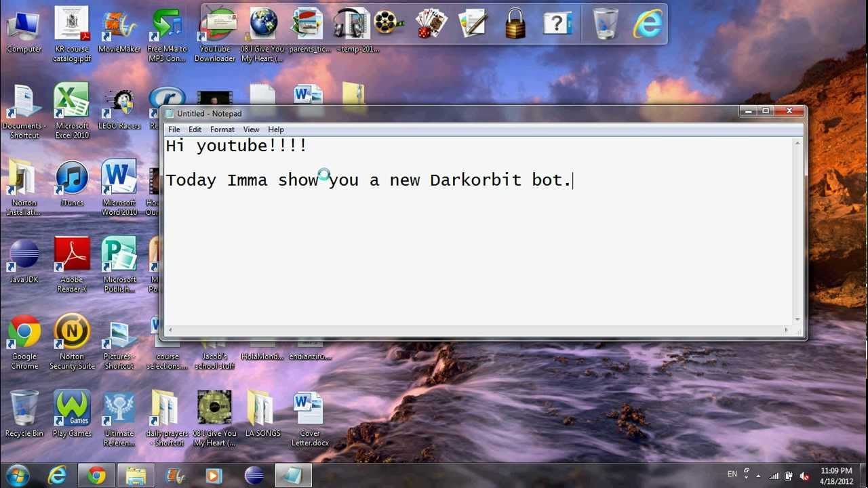The width and height of the screenshot is (868, 488).
Task: Select the LEGO Racers desktop shortcut
Action: (x=119, y=108)
